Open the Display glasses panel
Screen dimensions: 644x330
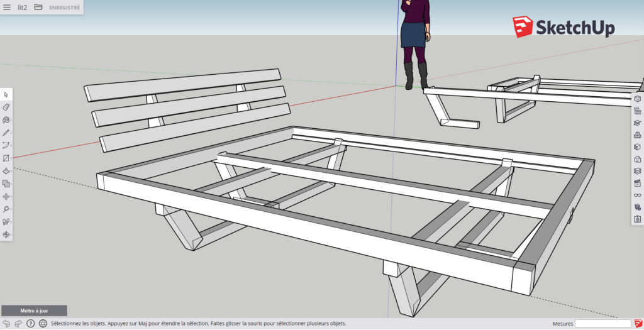point(638,195)
